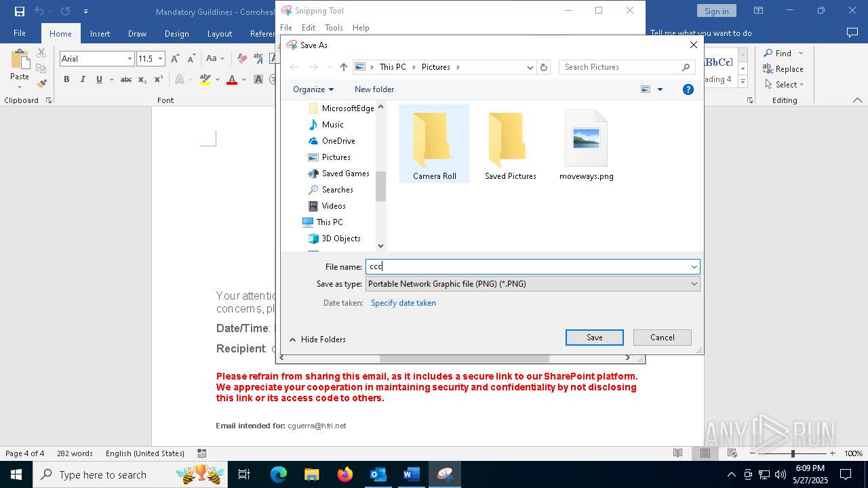Image resolution: width=868 pixels, height=488 pixels.
Task: Open Snipping Tool's Help menu
Action: 361,28
